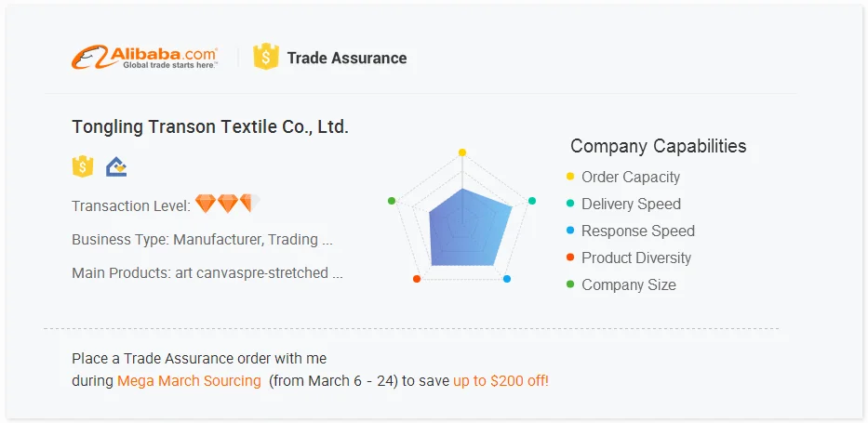Click the yellow Order Capacity legend dot

click(570, 177)
